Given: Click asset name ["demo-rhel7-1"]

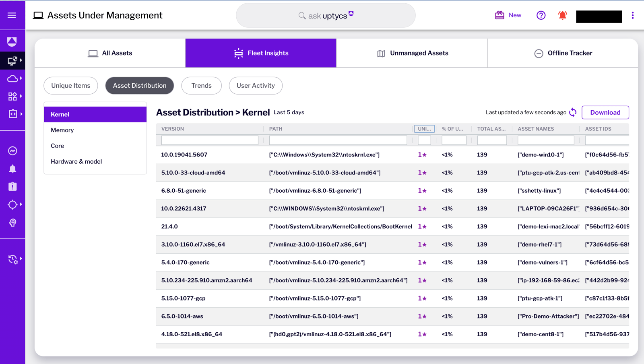Looking at the screenshot, I should click(539, 245).
